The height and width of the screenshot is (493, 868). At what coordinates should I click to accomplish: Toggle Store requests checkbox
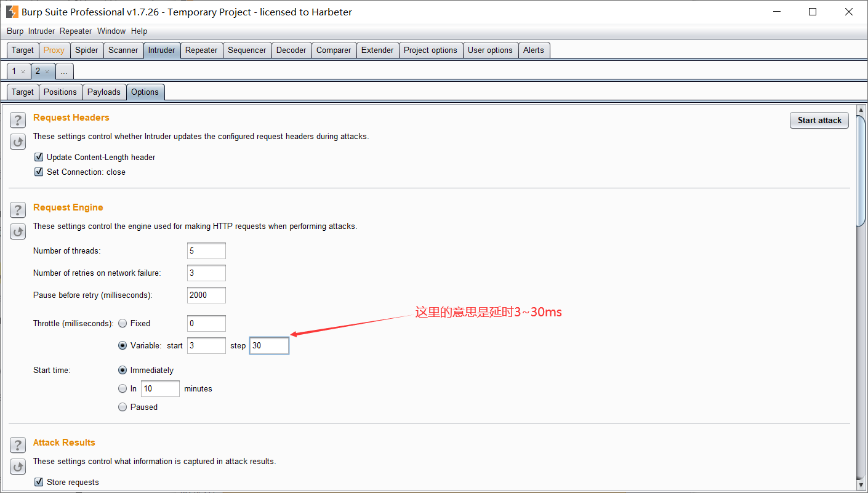pyautogui.click(x=39, y=482)
